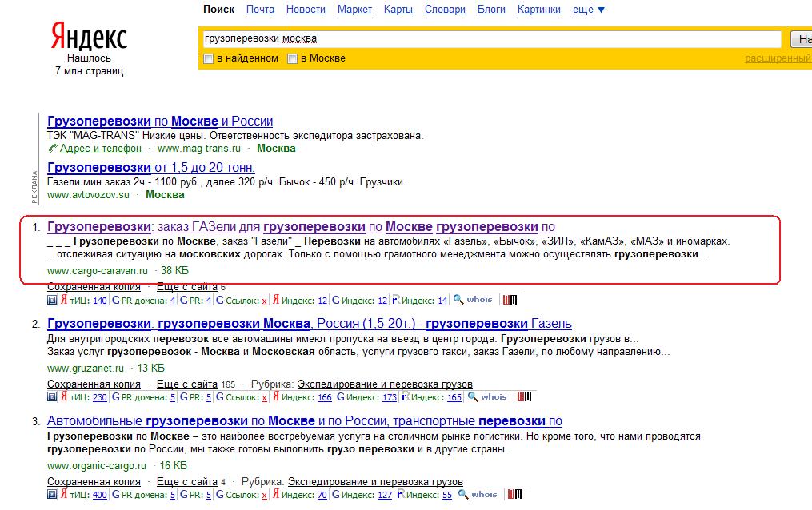812x510 pixels.
Task: Open result 2 title 'Грузоперевозки Москва, Россия (1,5-20т.)'
Action: [x=309, y=323]
